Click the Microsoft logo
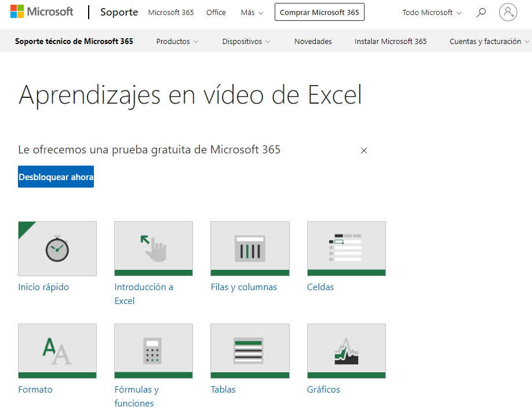 click(x=42, y=12)
